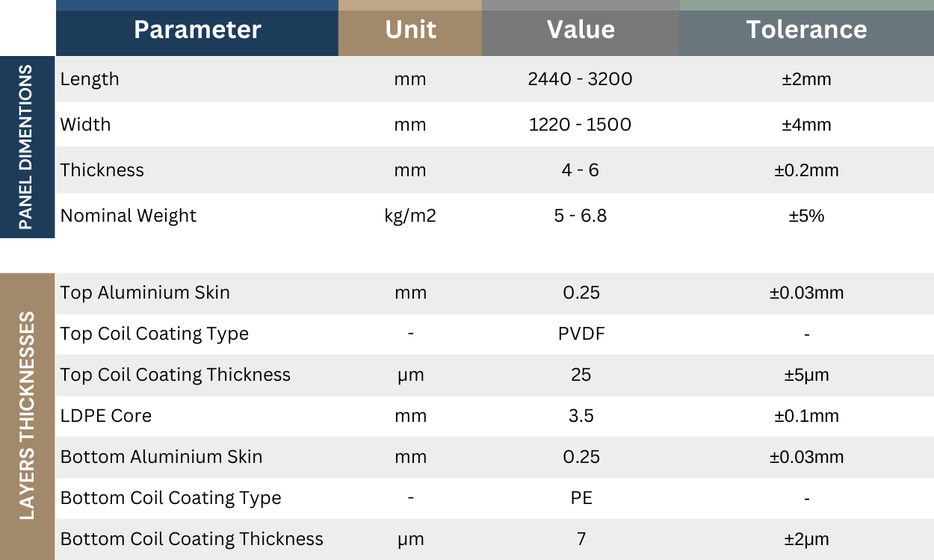
Task: Click the LDPE Core row label
Action: click(x=106, y=416)
